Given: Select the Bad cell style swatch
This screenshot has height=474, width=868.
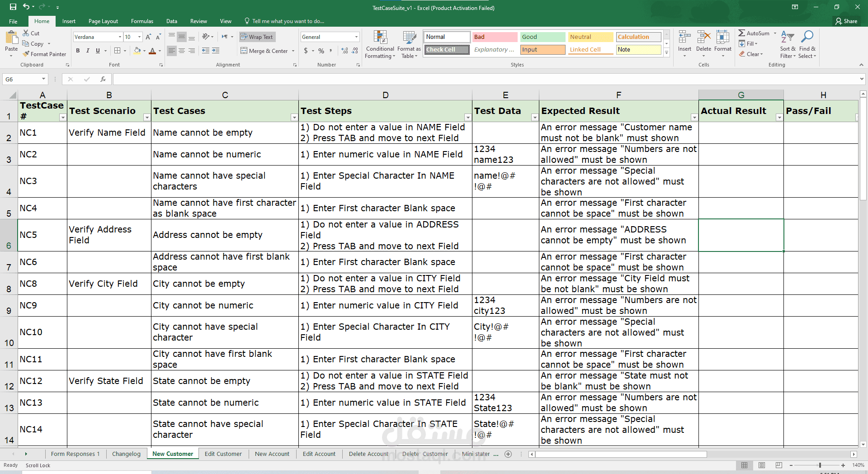Looking at the screenshot, I should [x=495, y=37].
